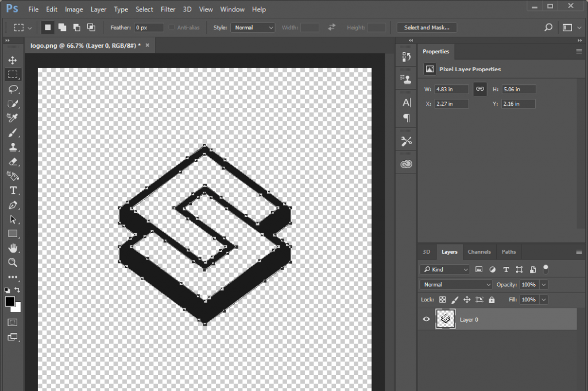
Task: Hide Layer 0 with eye icon
Action: click(426, 319)
